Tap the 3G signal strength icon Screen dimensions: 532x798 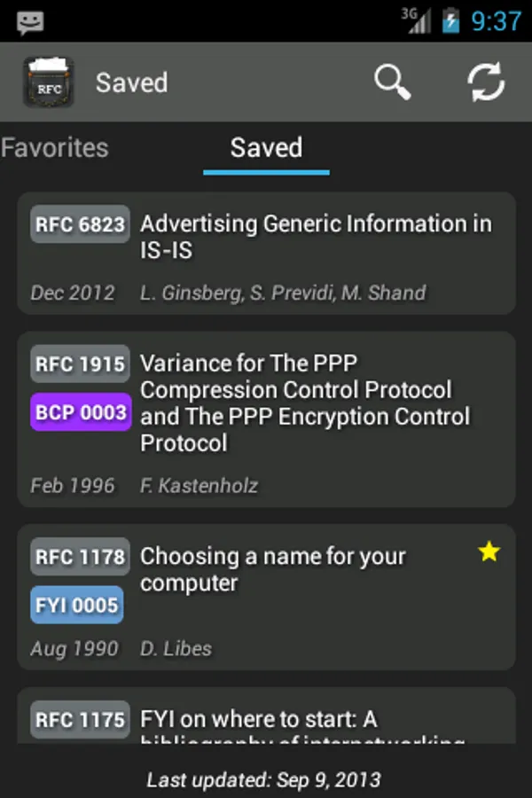tap(415, 21)
